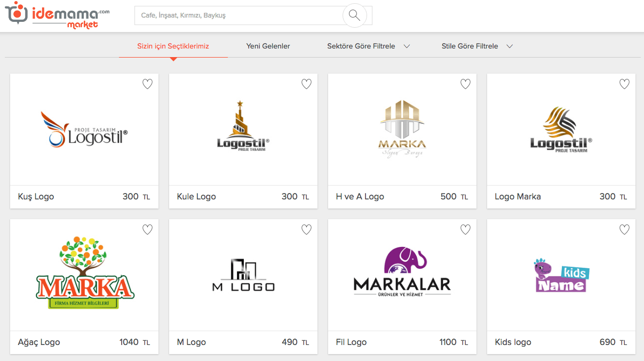644x361 pixels.
Task: Like the Ağaç Logo via heart icon
Action: click(147, 229)
